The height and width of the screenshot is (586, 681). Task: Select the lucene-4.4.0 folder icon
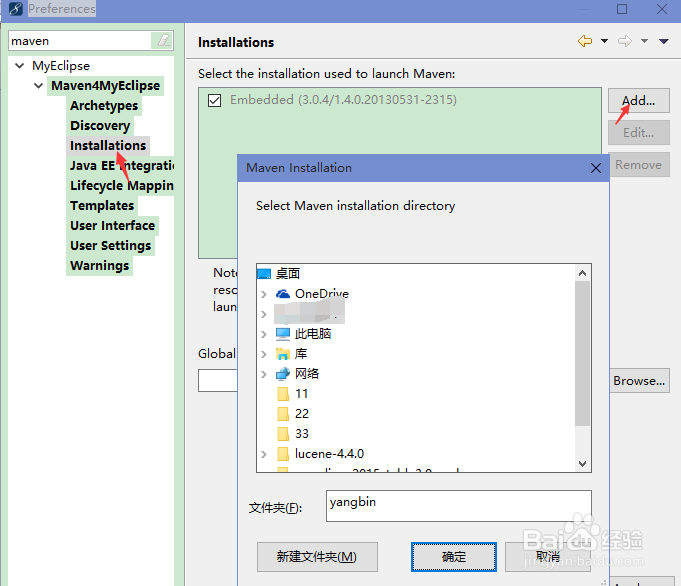coord(283,454)
